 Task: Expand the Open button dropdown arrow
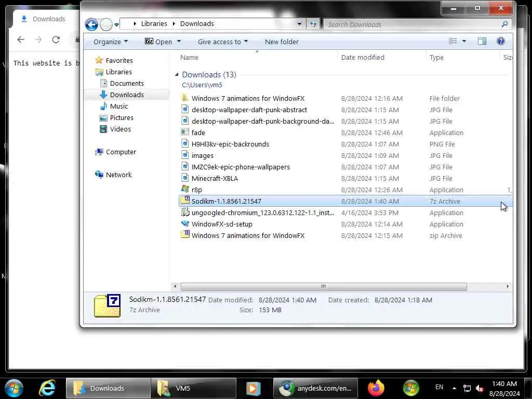[179, 42]
